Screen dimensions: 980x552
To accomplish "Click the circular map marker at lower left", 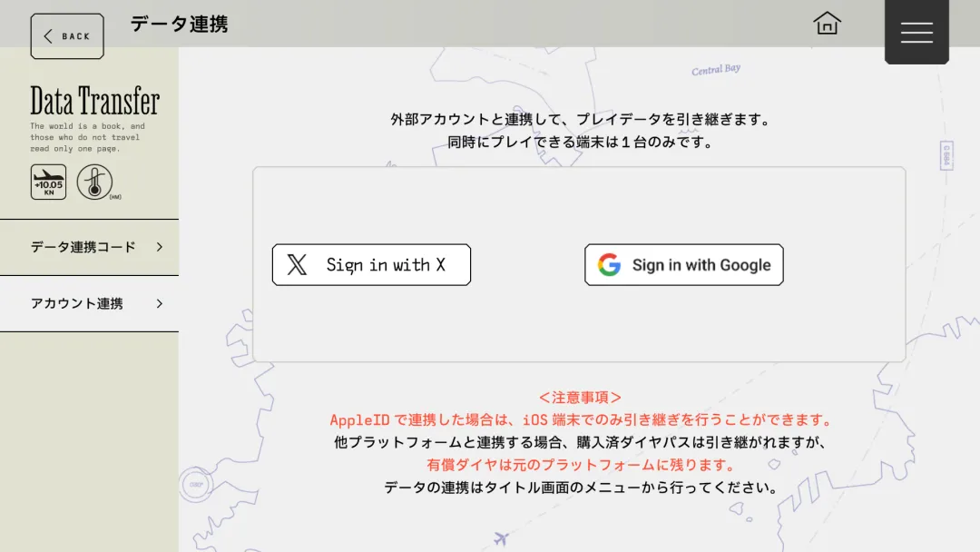I will (x=195, y=485).
